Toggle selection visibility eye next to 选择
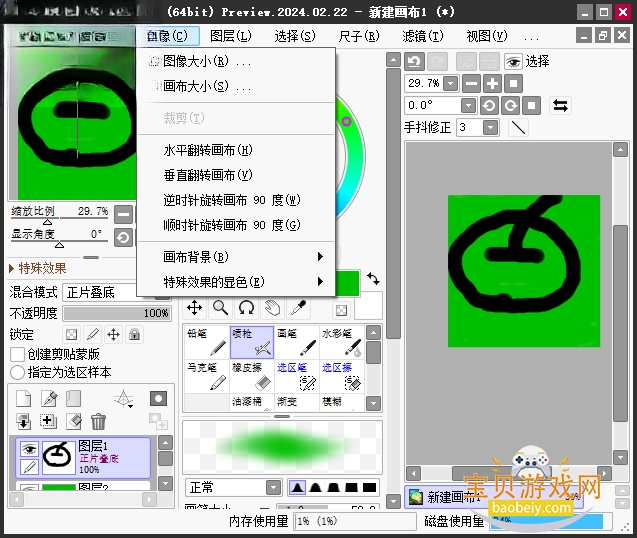The height and width of the screenshot is (538, 637). 514,62
